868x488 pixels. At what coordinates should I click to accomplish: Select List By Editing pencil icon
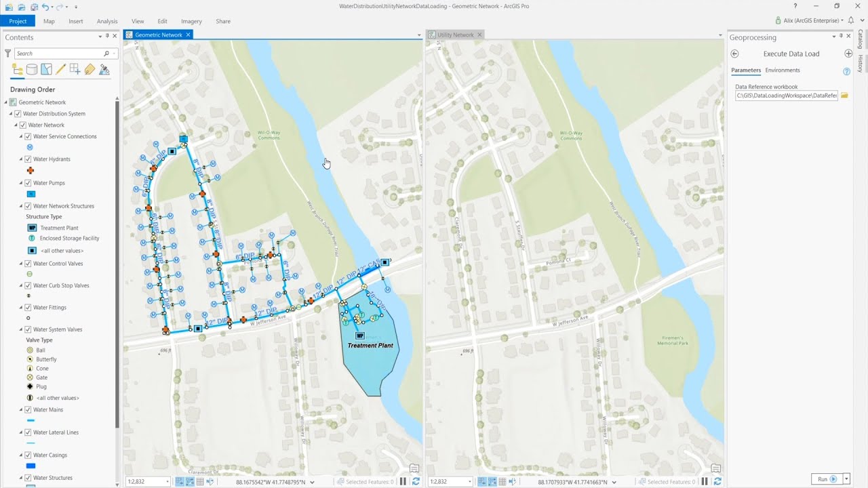pos(60,69)
